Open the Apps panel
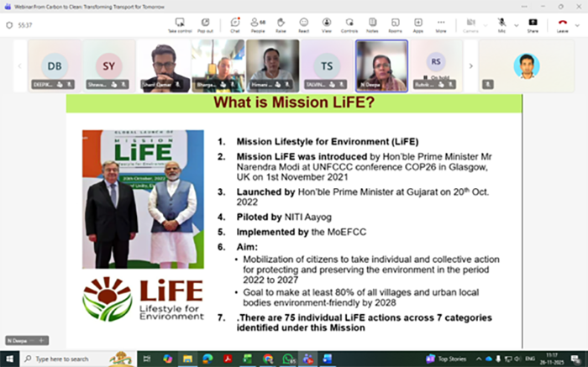Viewport: 588px width, 367px height. point(417,24)
